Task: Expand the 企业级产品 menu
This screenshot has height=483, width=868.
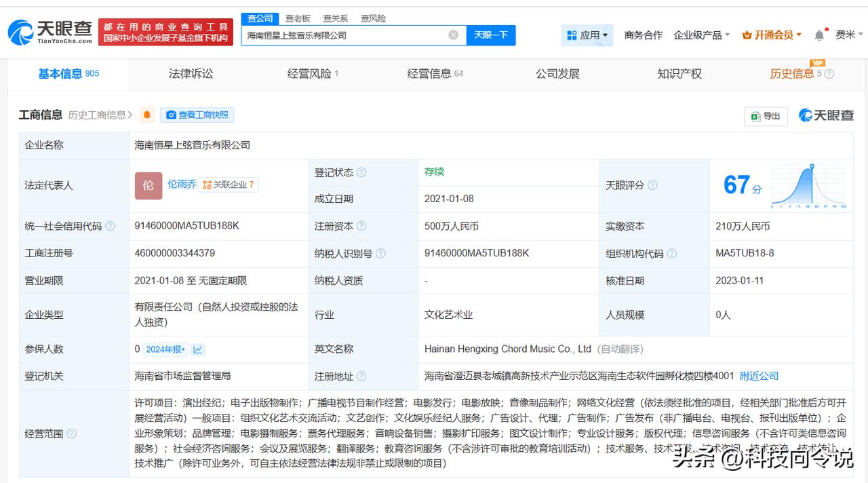Action: pyautogui.click(x=702, y=35)
